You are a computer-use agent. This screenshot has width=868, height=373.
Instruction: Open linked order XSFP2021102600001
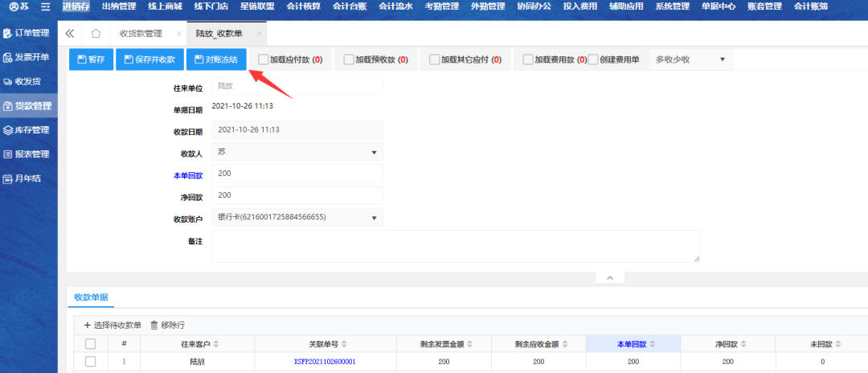tap(325, 362)
